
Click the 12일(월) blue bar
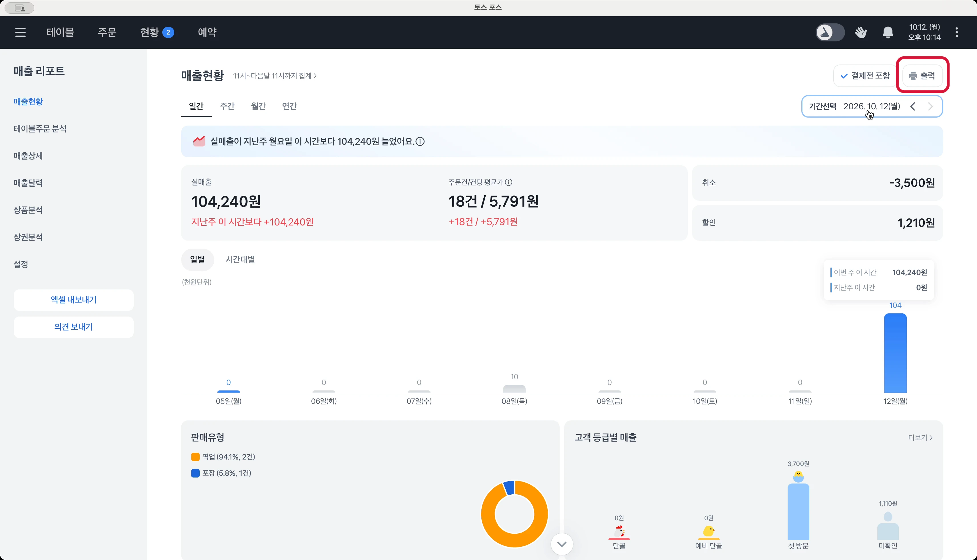[x=895, y=353]
